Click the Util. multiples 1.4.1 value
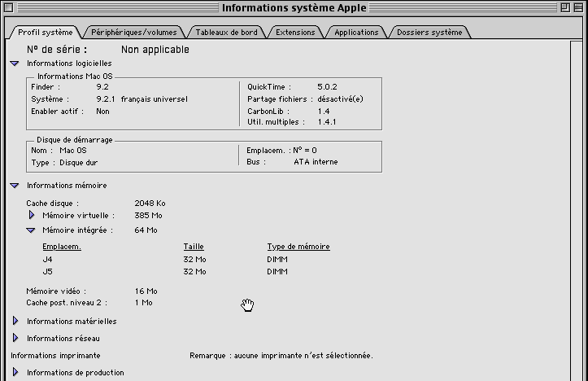Screen dimensions: 588x381 327,122
